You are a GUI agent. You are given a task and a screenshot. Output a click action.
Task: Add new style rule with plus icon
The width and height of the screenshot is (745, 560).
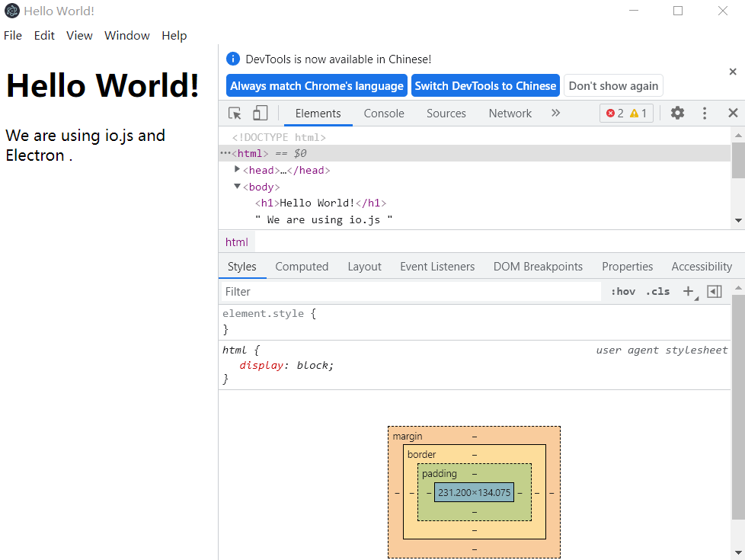(x=688, y=291)
